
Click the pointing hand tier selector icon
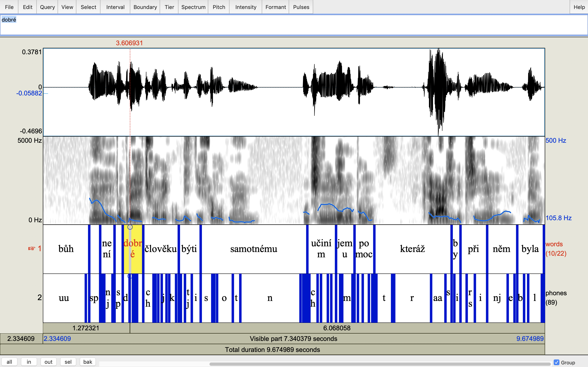tap(32, 249)
